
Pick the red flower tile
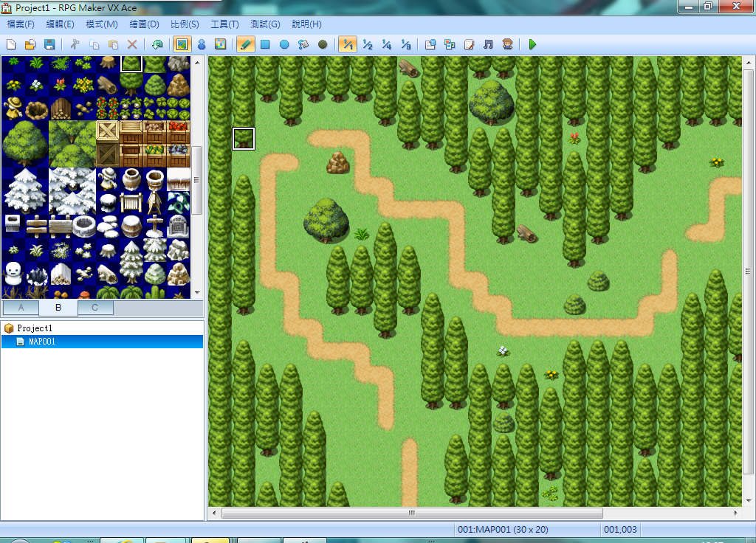pos(60,85)
